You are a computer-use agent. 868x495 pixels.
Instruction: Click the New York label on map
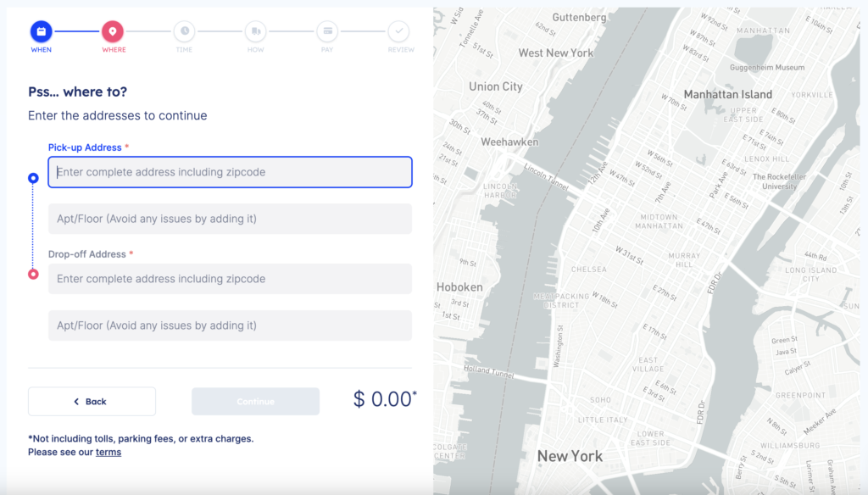click(x=570, y=456)
